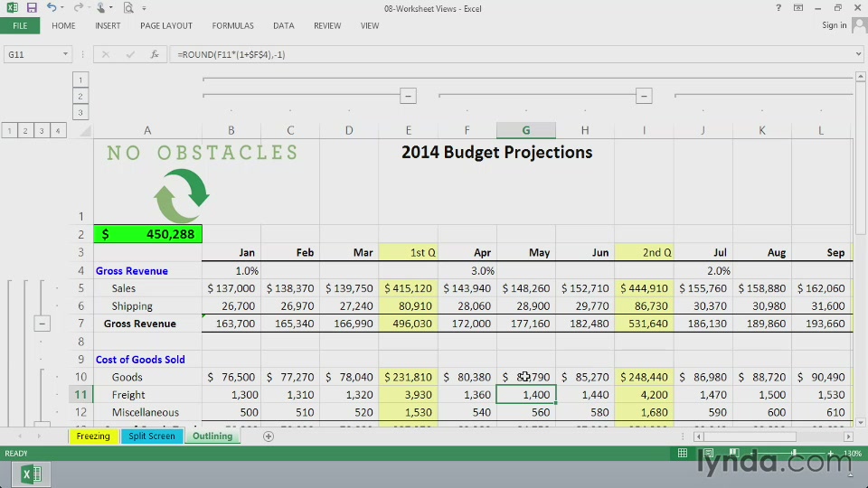868x488 pixels.
Task: Open the FILE tab
Action: point(20,26)
